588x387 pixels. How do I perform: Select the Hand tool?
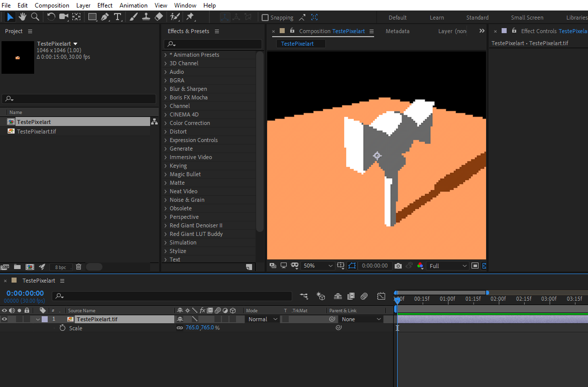[23, 17]
